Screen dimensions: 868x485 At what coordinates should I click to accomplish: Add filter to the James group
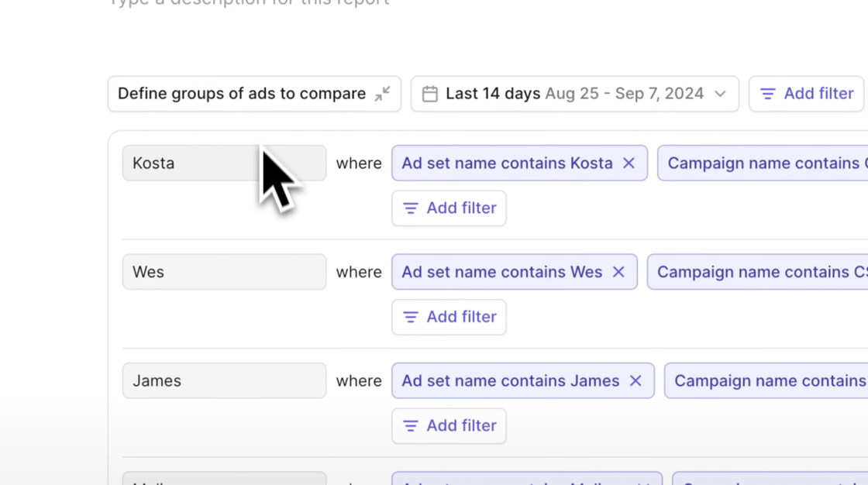[449, 426]
